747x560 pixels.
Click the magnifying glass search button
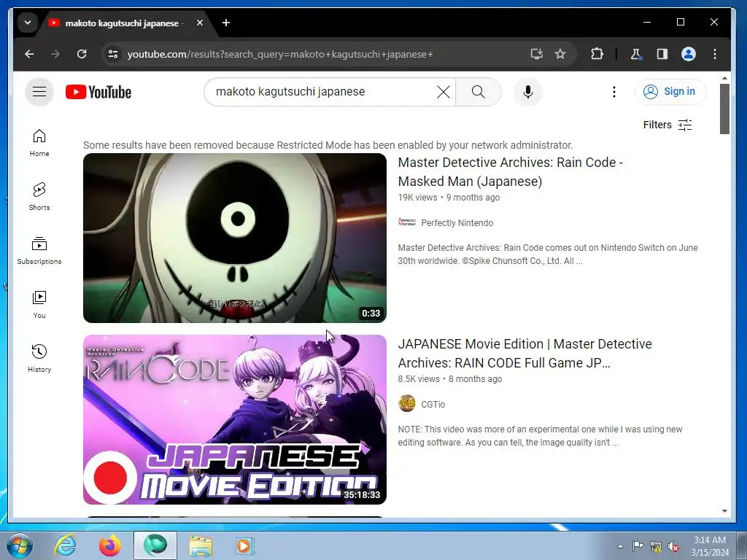(479, 92)
